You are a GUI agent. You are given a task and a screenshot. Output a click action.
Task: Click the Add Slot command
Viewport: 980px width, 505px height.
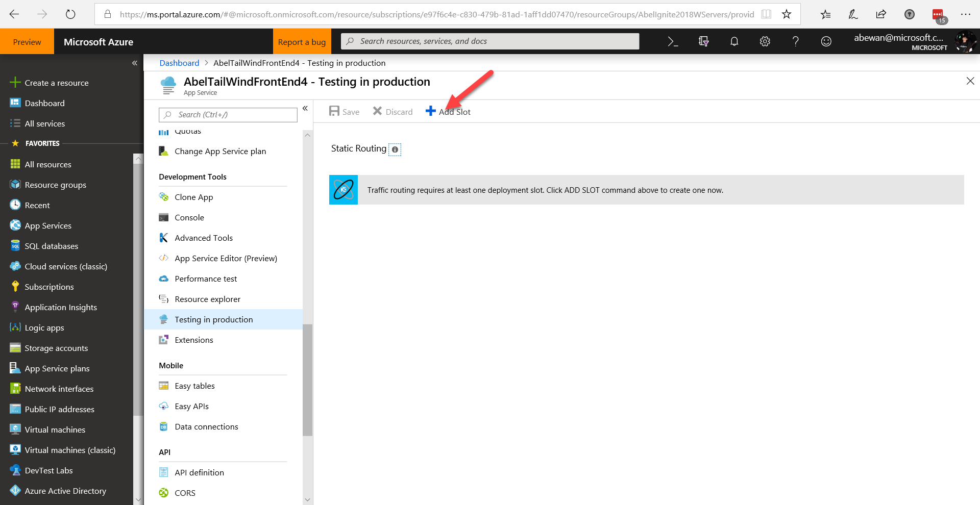(448, 112)
